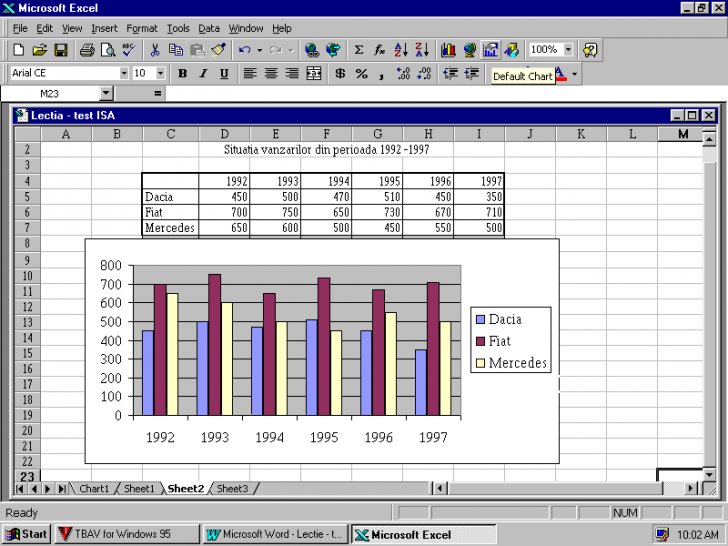728x546 pixels.
Task: Open the Map globe icon
Action: click(x=469, y=50)
